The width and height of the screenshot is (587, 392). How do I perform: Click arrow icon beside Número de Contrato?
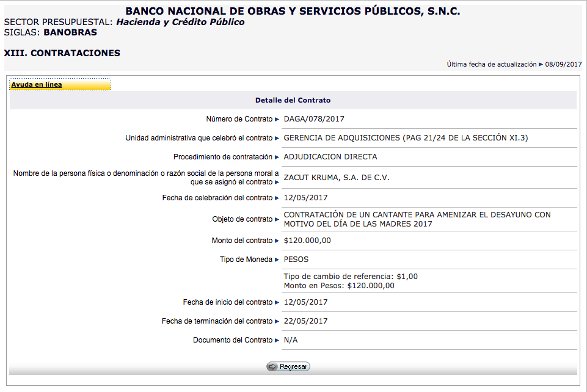277,119
